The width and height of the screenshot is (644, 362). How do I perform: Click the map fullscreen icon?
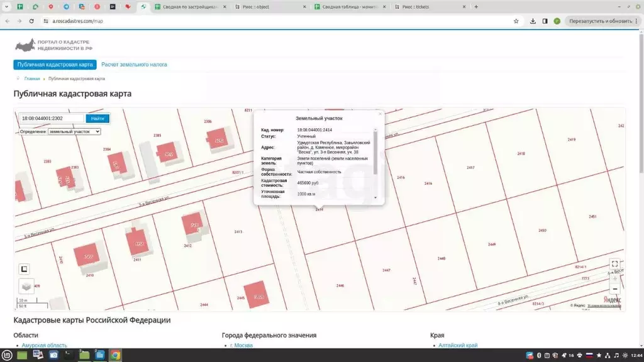click(x=614, y=264)
